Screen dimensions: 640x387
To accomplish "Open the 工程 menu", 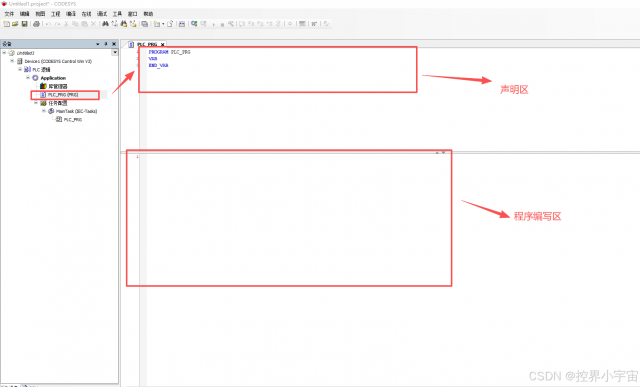I will (56, 14).
